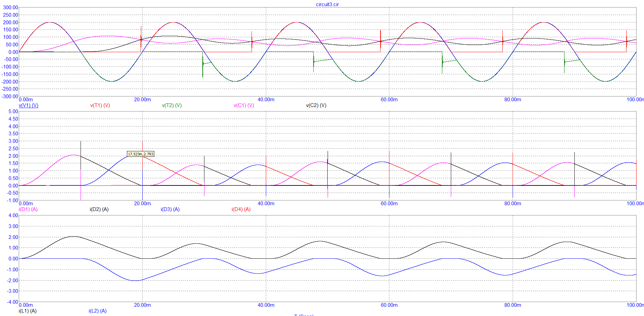644x316 pixels.
Task: Click the 5.00 diode current axis label
Action: click(x=13, y=111)
